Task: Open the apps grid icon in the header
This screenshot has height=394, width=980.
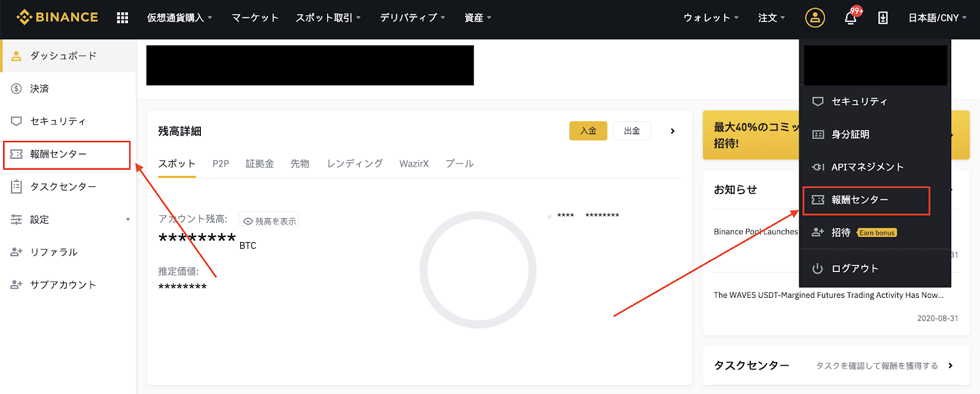Action: tap(123, 18)
